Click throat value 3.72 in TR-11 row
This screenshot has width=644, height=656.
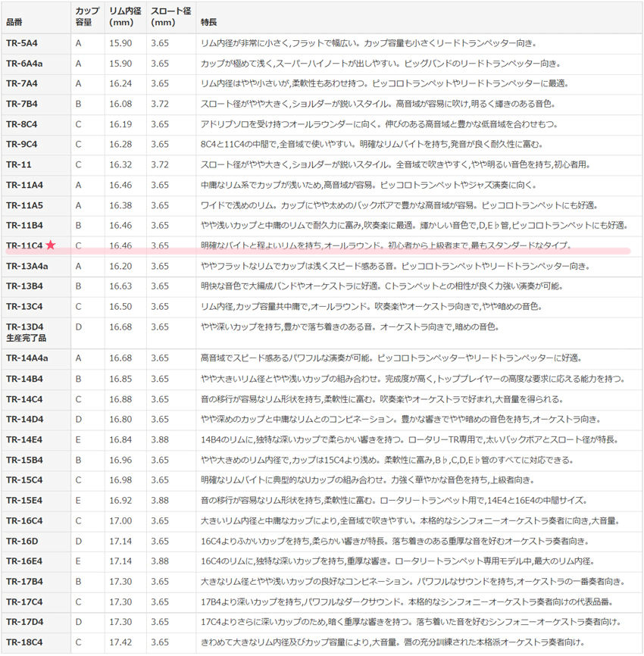point(160,165)
